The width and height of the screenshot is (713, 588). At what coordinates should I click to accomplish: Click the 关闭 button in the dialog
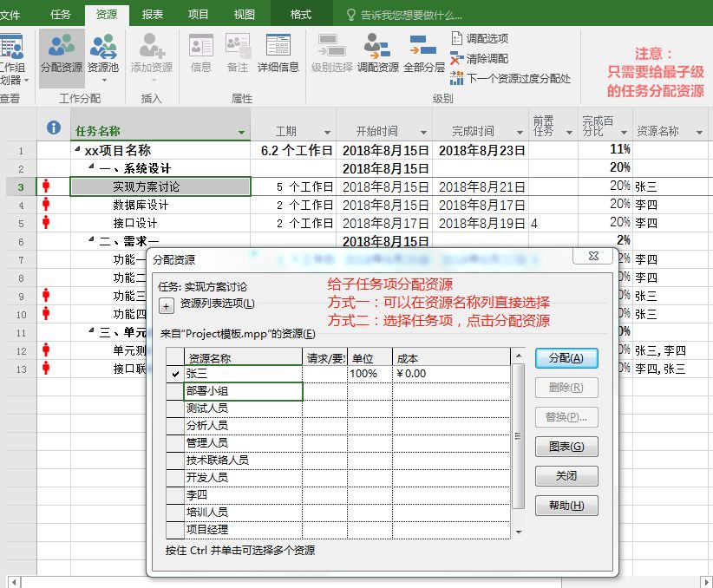point(566,476)
